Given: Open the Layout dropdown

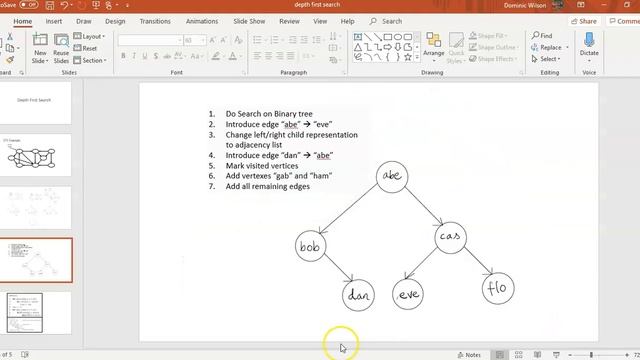Looking at the screenshot, I should click(x=89, y=36).
